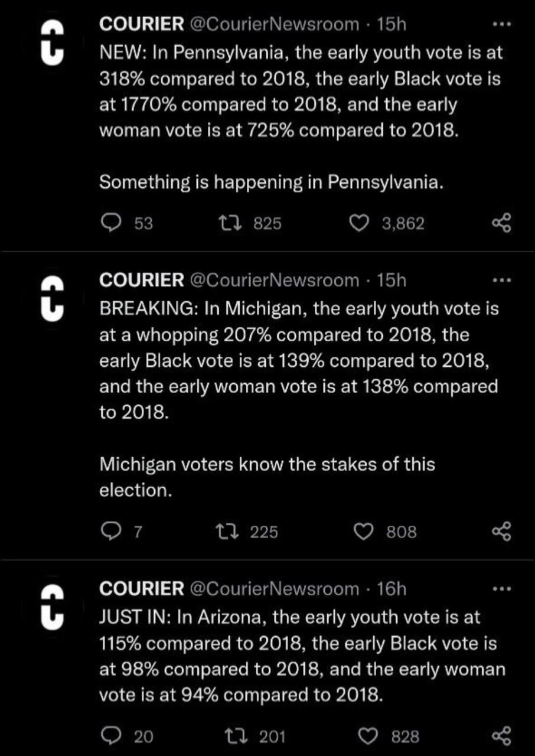Like the Pennsylvania tweet with 3,862 likes
Viewport: 535px width, 756px height.
(x=358, y=223)
